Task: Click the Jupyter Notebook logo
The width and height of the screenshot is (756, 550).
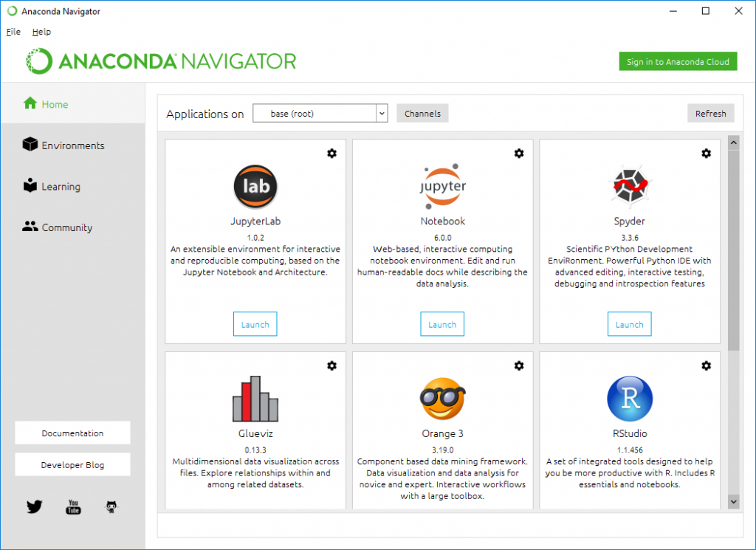Action: pyautogui.click(x=442, y=186)
